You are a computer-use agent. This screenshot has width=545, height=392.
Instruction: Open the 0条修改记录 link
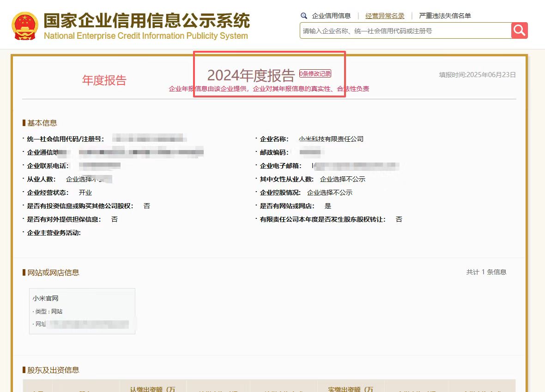(x=315, y=73)
